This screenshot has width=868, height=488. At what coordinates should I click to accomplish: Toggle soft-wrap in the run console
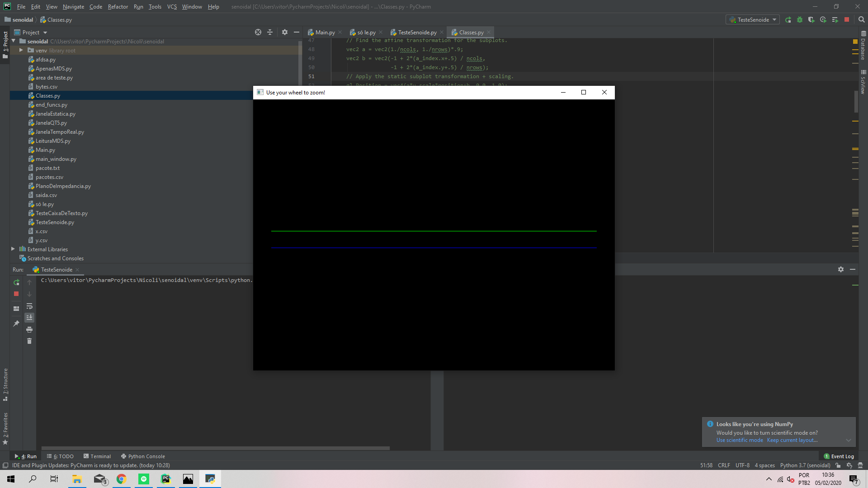point(29,306)
